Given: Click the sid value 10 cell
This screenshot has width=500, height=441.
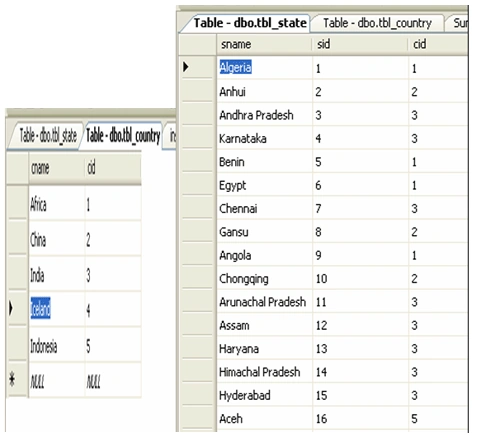Looking at the screenshot, I should coord(360,278).
